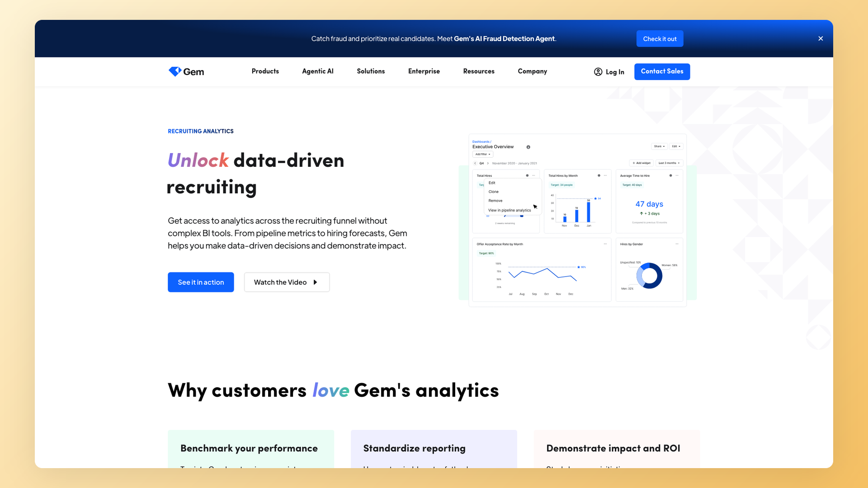This screenshot has height=488, width=868.
Task: Click the Gem diamond logo icon
Action: coord(175,71)
